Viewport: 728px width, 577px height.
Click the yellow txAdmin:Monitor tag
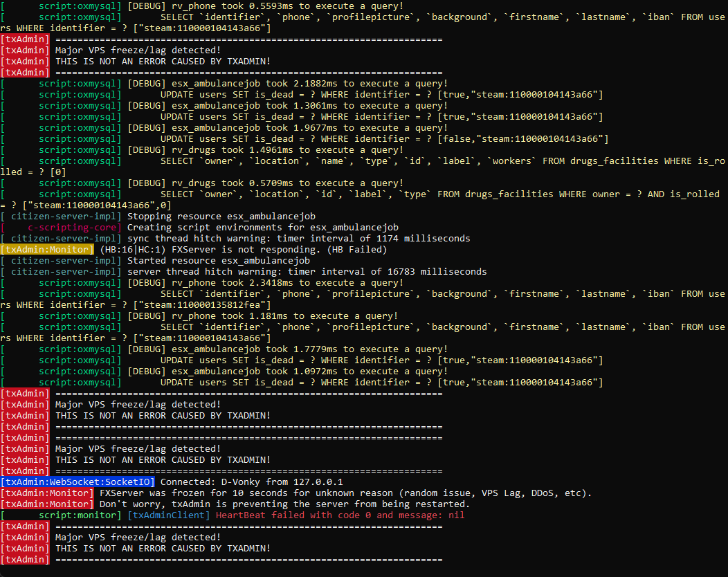tap(47, 250)
